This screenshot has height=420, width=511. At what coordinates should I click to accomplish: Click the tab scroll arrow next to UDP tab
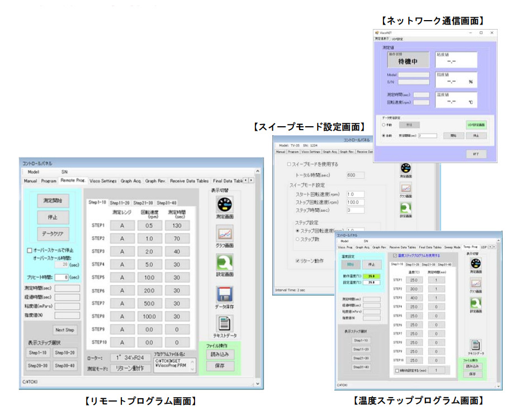tap(490, 247)
